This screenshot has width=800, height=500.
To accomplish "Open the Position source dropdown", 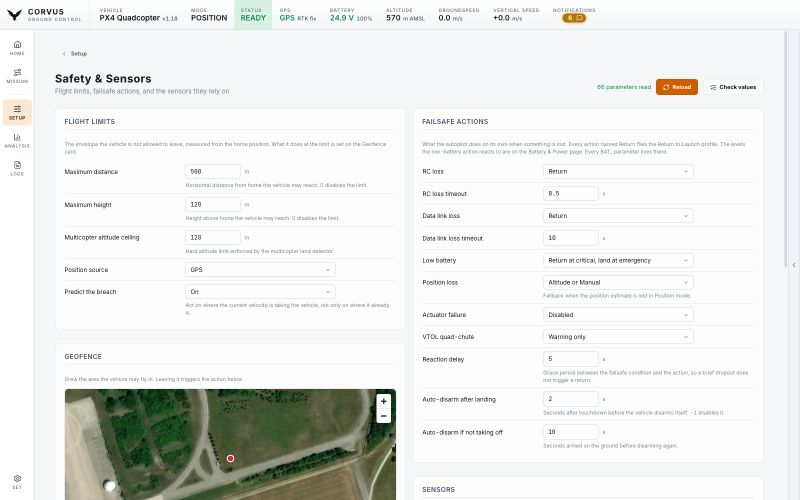I will [x=260, y=270].
